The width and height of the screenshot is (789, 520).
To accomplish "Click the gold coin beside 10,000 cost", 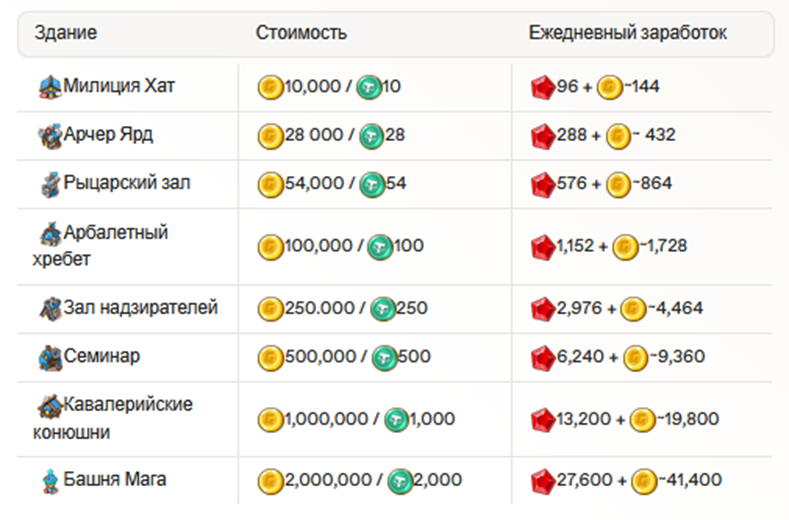I will pyautogui.click(x=269, y=87).
